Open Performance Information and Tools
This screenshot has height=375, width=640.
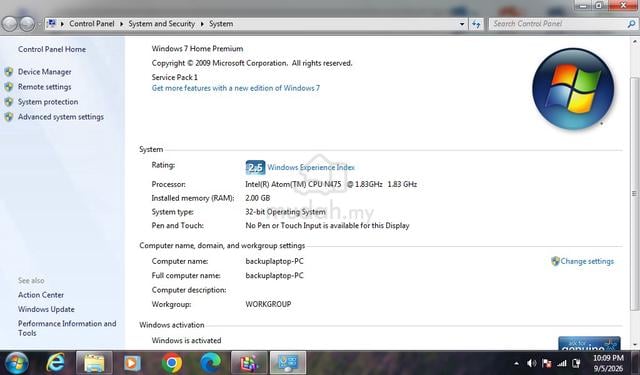click(x=67, y=328)
